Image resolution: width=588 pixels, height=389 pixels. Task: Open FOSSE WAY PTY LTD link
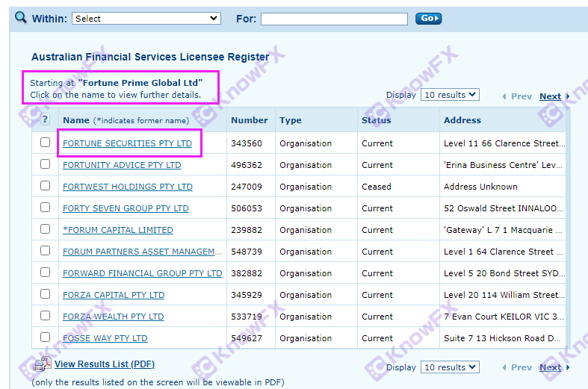click(105, 338)
